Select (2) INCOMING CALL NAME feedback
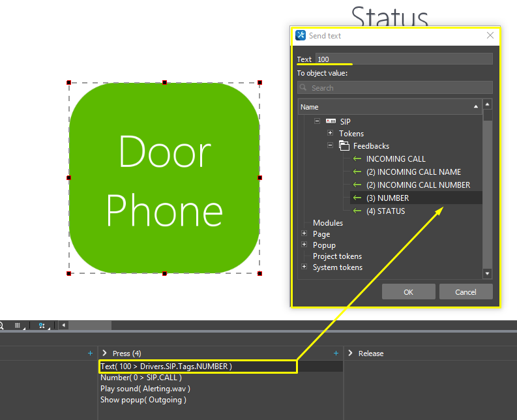 pyautogui.click(x=413, y=172)
